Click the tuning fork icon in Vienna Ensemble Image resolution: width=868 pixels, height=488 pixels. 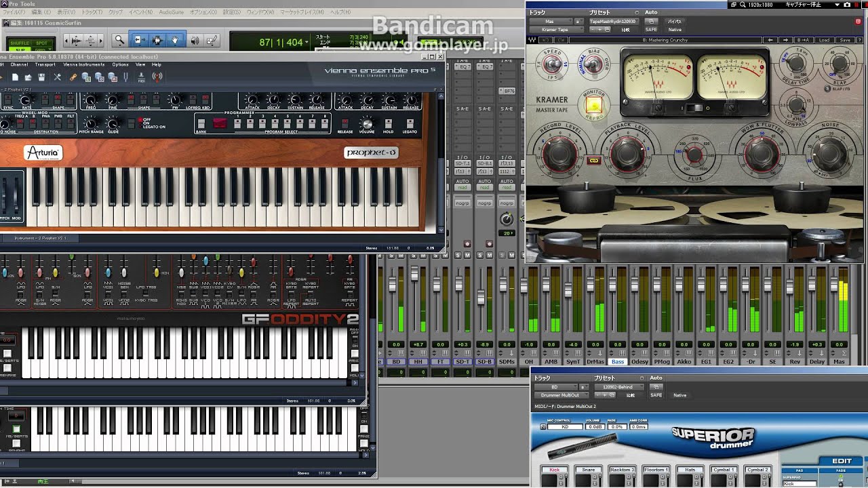coord(127,77)
